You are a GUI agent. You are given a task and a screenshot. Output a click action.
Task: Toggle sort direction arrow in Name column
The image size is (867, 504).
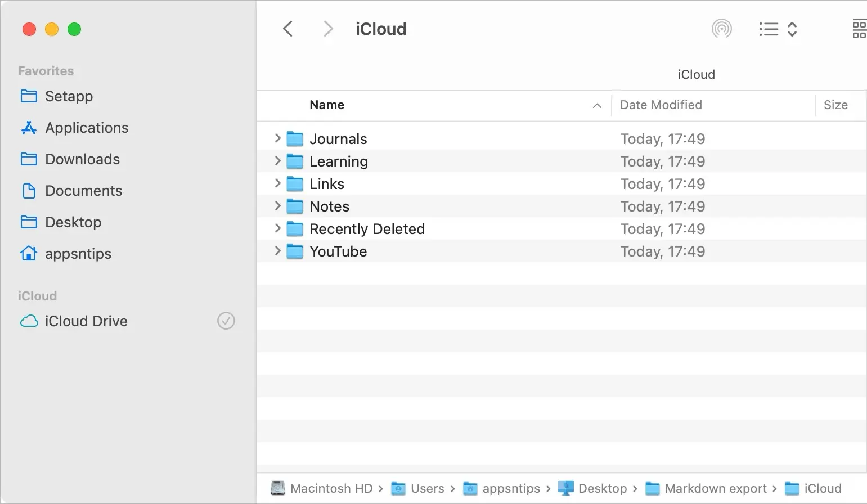pyautogui.click(x=597, y=106)
